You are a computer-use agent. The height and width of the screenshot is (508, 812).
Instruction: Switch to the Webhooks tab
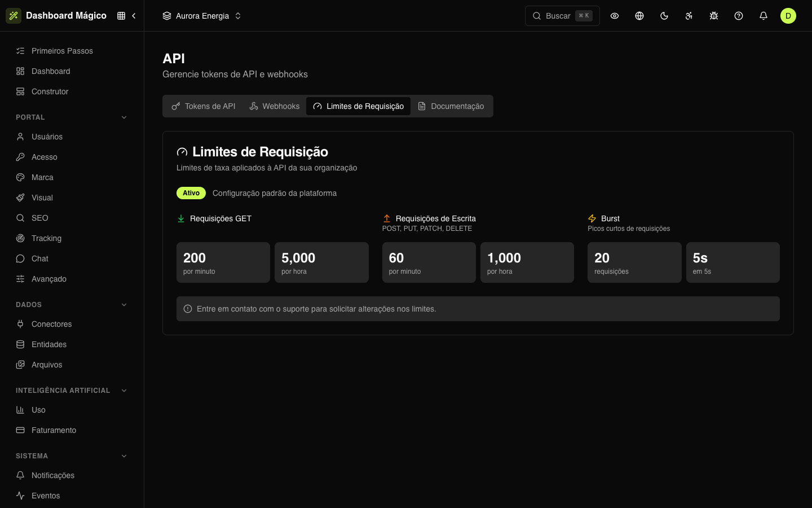pos(275,106)
